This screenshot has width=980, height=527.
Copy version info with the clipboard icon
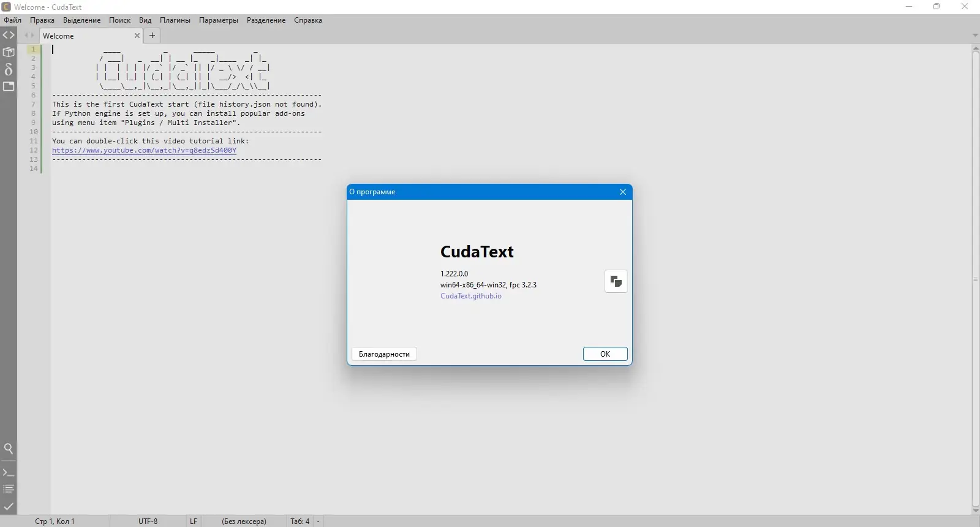616,281
